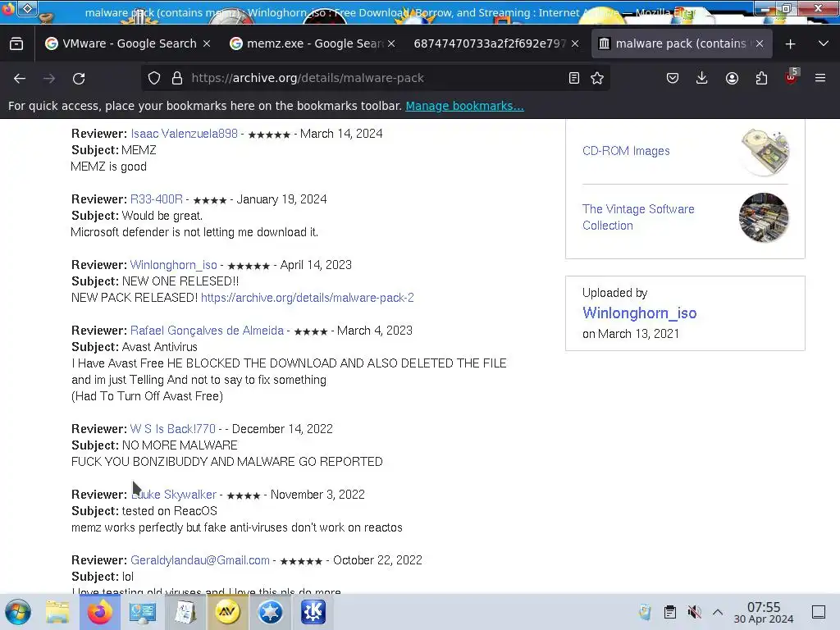Select text 'on March 13, 2021'
This screenshot has width=840, height=630.
pyautogui.click(x=631, y=335)
